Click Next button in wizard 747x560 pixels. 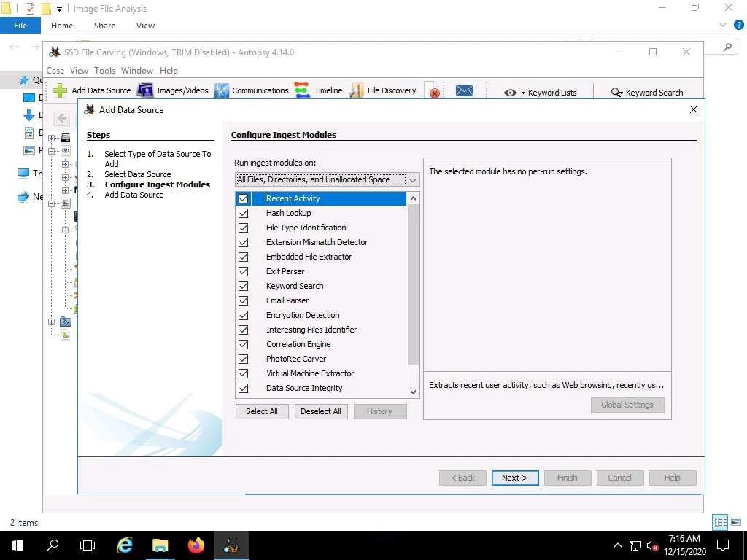[515, 478]
